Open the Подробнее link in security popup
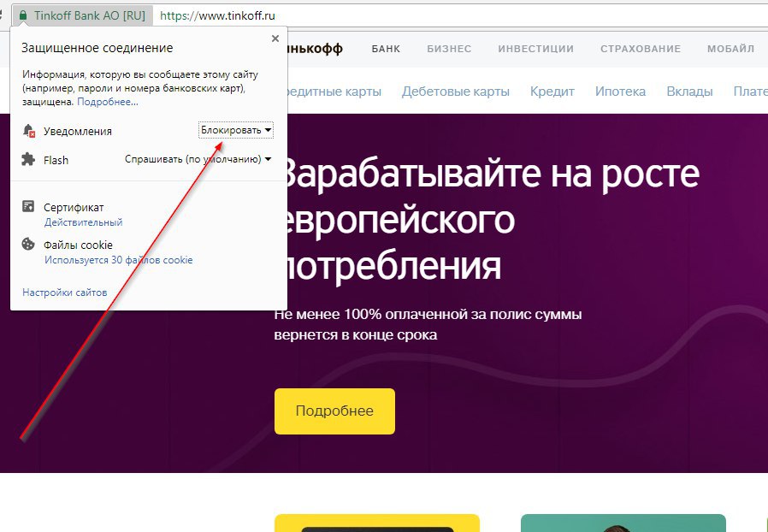768x532 pixels. 108,102
